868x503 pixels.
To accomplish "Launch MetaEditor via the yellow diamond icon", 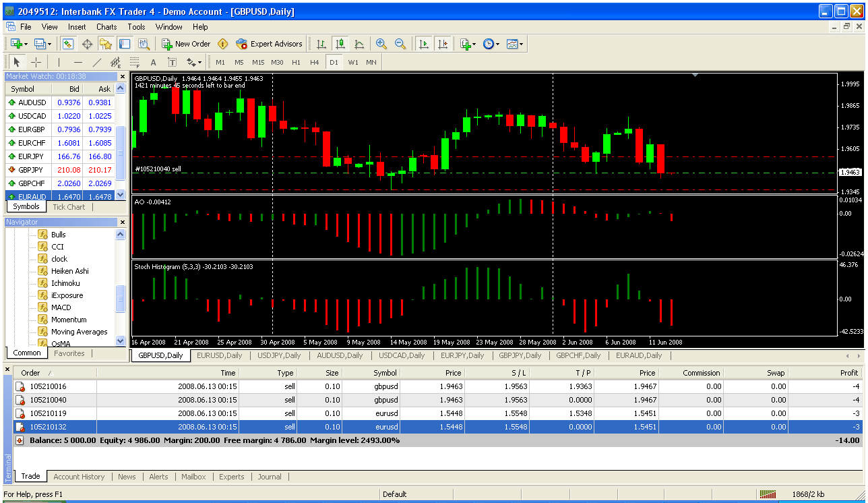I will [223, 44].
